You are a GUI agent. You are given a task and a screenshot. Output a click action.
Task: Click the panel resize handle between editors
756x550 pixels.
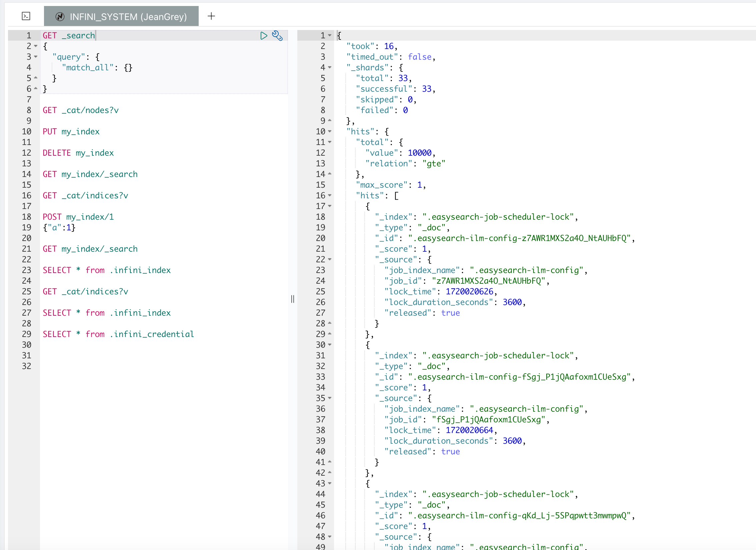[x=293, y=299]
